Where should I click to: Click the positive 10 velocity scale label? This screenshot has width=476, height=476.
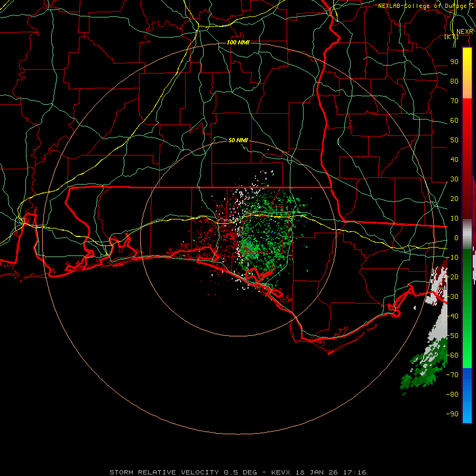tap(454, 218)
